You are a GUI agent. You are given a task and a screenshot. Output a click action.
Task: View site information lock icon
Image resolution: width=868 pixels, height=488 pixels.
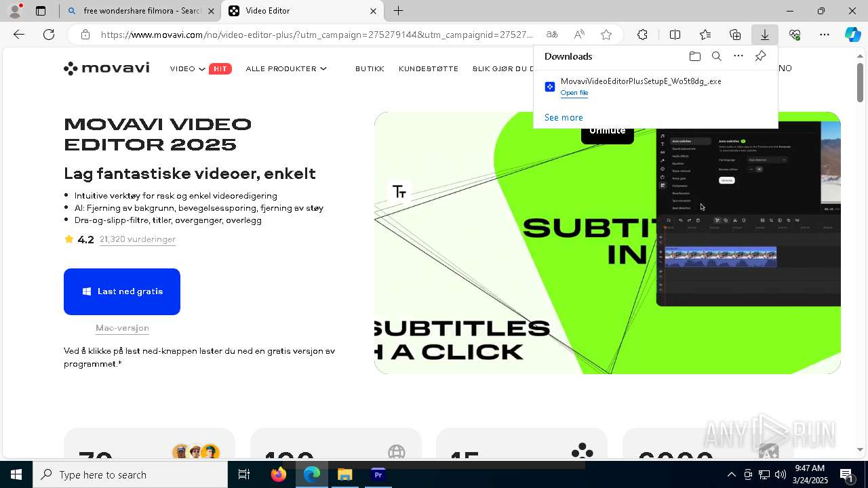point(85,35)
